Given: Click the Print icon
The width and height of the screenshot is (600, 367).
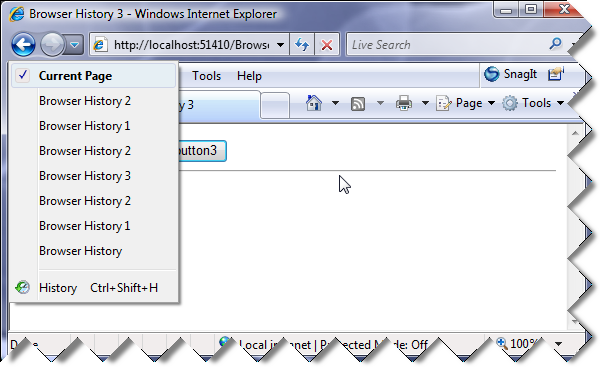Looking at the screenshot, I should (x=404, y=103).
